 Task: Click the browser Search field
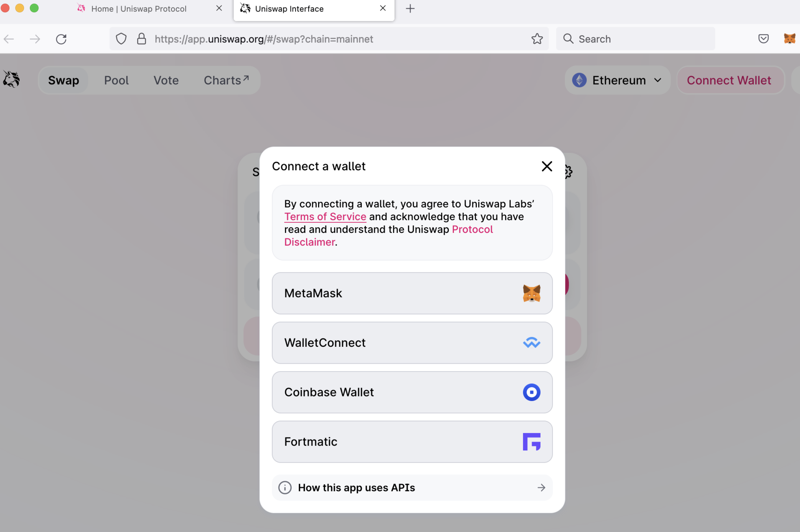[x=635, y=39]
